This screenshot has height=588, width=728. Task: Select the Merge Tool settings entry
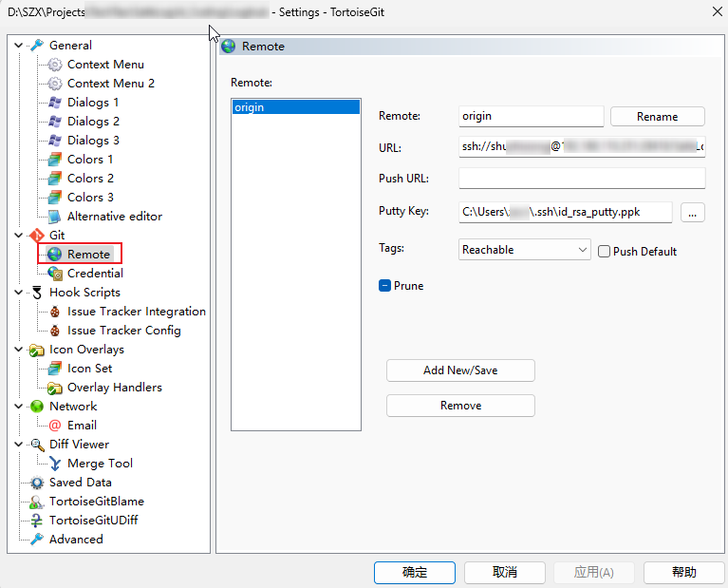tap(100, 464)
